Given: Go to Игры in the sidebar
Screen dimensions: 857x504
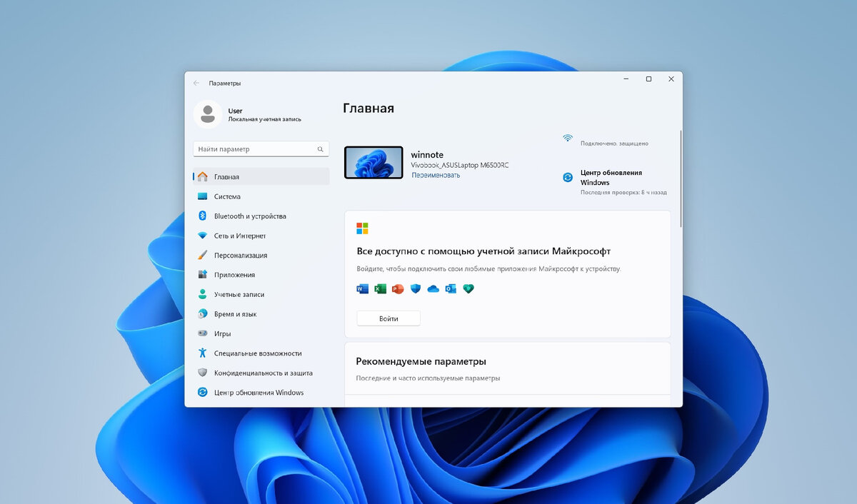Looking at the screenshot, I should click(x=261, y=333).
